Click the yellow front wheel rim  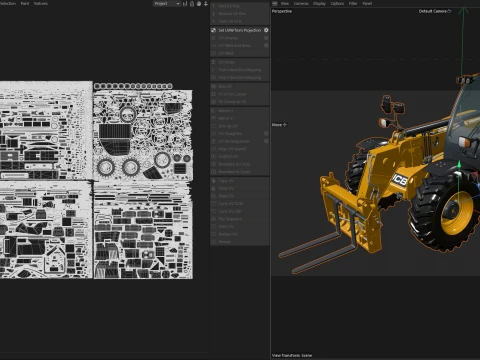click(x=457, y=213)
